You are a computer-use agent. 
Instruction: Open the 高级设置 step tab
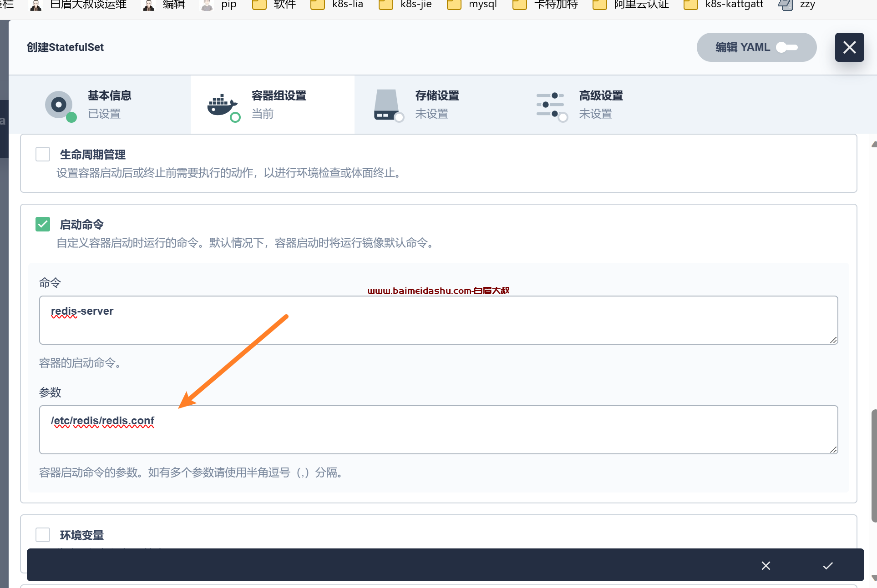[600, 105]
